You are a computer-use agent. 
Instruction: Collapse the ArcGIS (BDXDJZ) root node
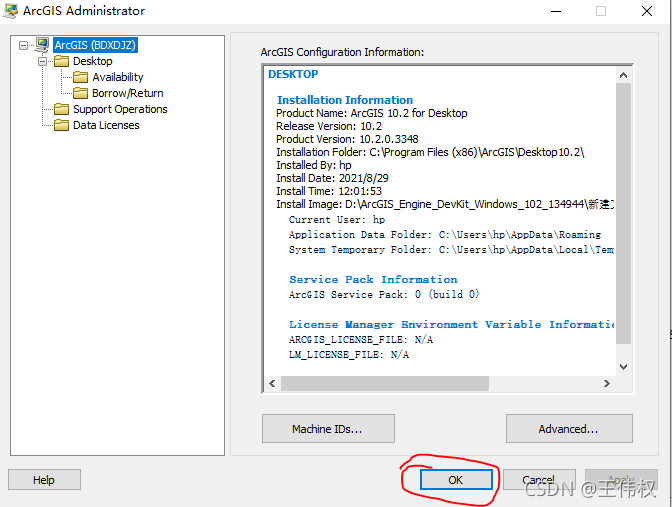[x=24, y=45]
